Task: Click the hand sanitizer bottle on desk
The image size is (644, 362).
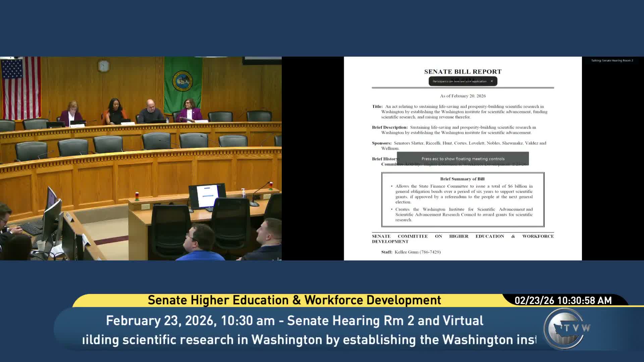Action: coord(244,193)
